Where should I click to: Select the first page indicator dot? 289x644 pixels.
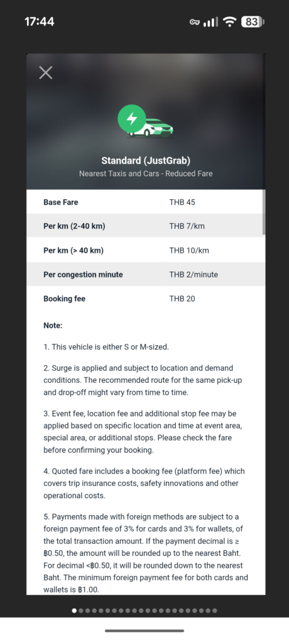pos(74,610)
